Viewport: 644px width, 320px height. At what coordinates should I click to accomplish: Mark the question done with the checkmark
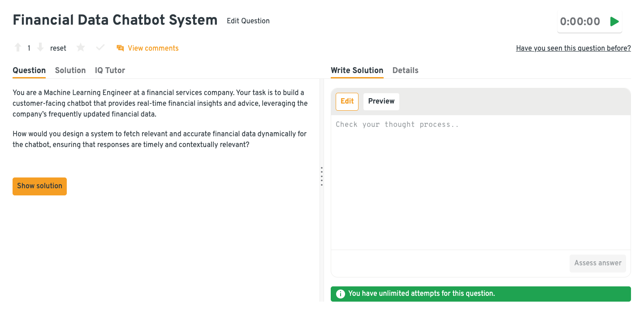coord(100,48)
